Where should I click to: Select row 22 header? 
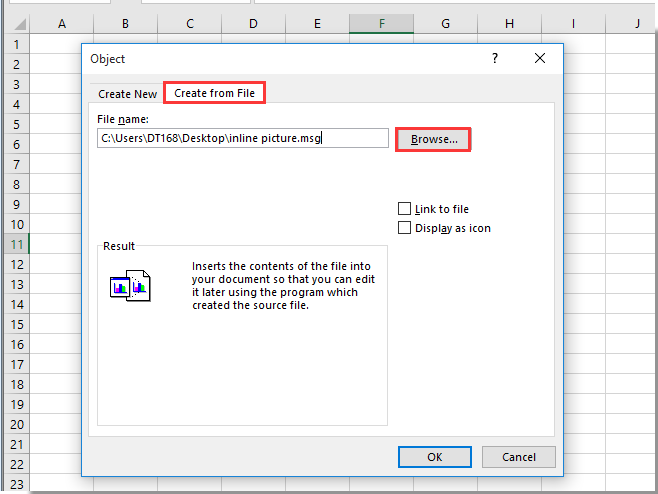click(x=15, y=464)
